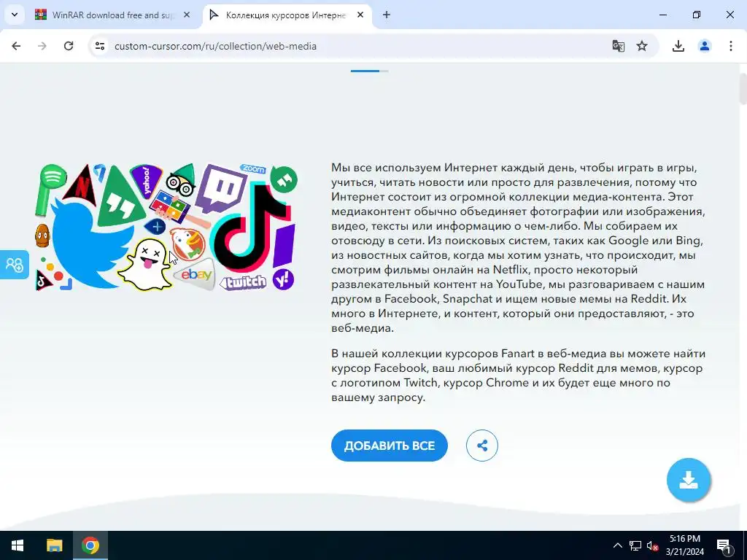Expand the tab search dropdown
The image size is (747, 560).
[x=15, y=15]
